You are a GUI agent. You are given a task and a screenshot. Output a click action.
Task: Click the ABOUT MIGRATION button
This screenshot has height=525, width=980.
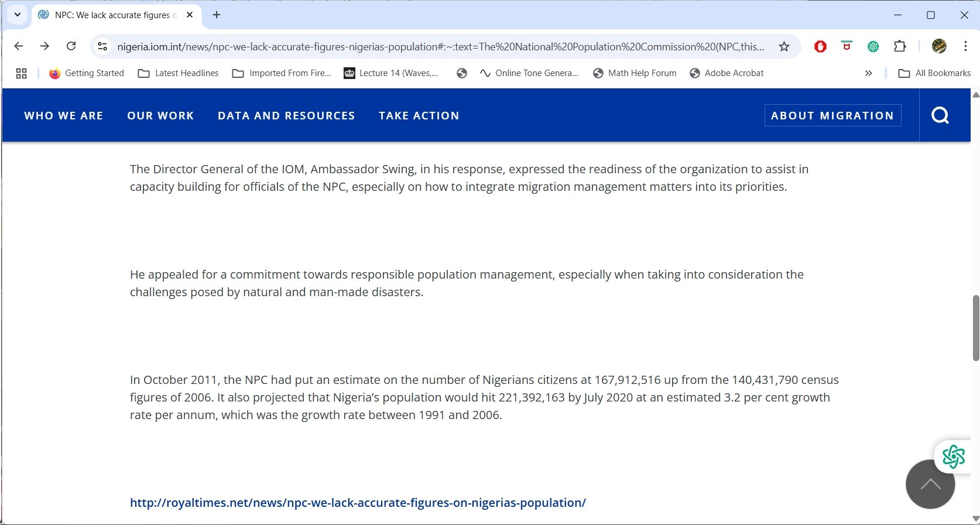tap(832, 115)
